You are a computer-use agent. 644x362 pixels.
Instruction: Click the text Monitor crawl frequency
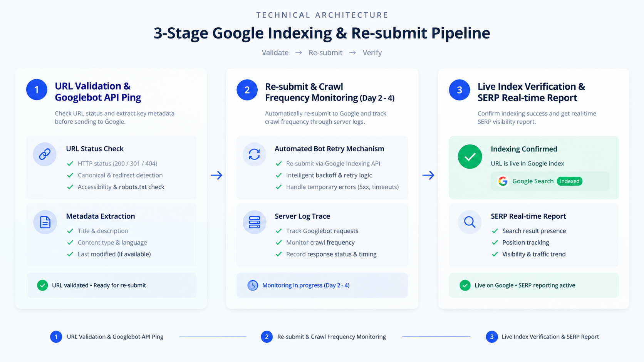[x=320, y=243]
